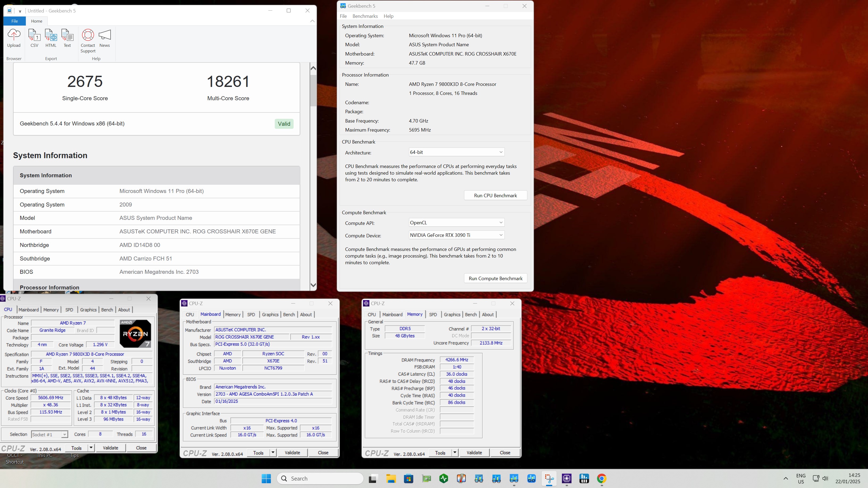Open the Windows Start menu
868x488 pixels.
point(266,479)
